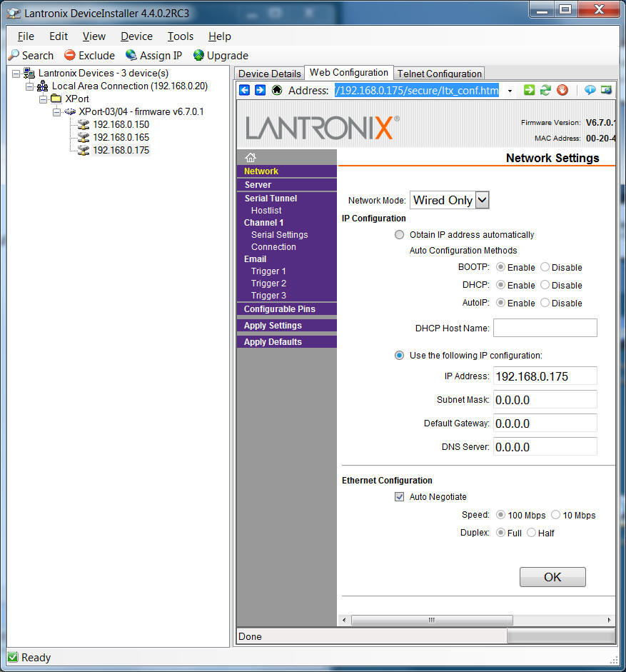Click the external browser icon at far right
Image resolution: width=626 pixels, height=672 pixels.
pyautogui.click(x=606, y=90)
